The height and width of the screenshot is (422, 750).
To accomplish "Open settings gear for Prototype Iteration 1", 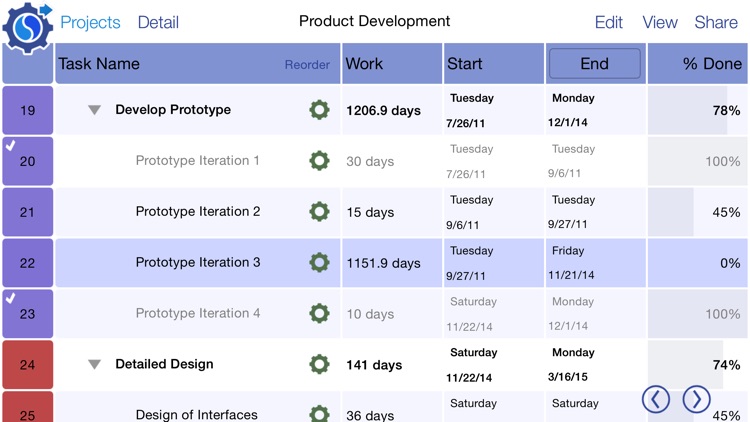I will point(319,161).
